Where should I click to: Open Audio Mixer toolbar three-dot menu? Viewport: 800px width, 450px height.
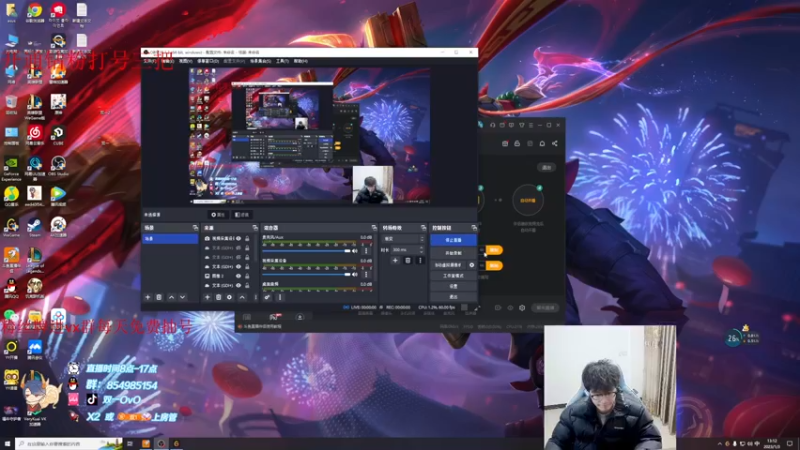click(280, 297)
